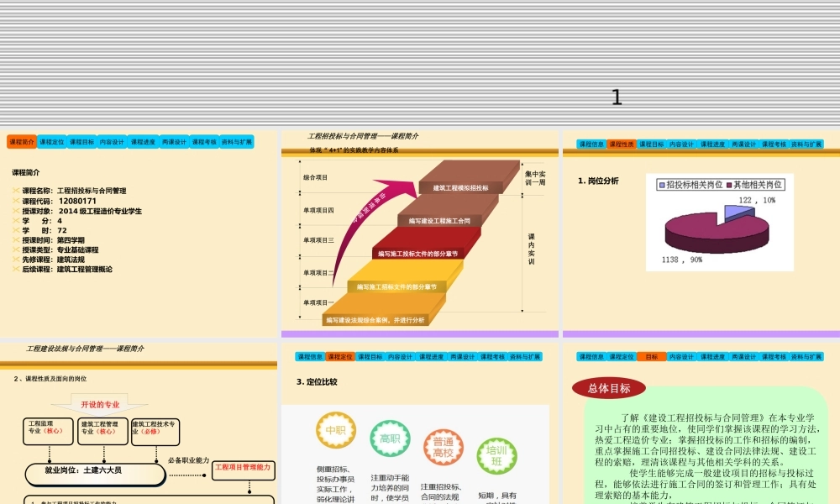Viewport: 840px width, 504px height.
Task: Select 资料与扩展 tab on the 岗位分析 slide
Action: point(806,144)
